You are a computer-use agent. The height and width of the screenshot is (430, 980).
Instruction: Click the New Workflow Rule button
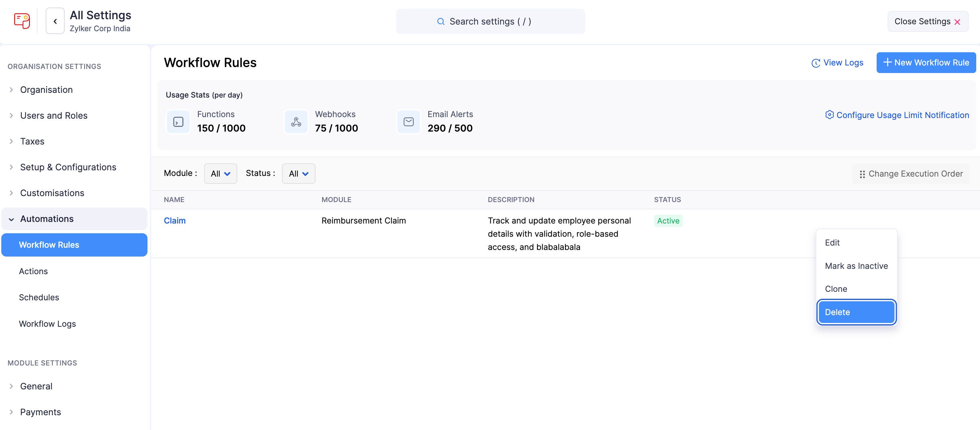[926, 63]
